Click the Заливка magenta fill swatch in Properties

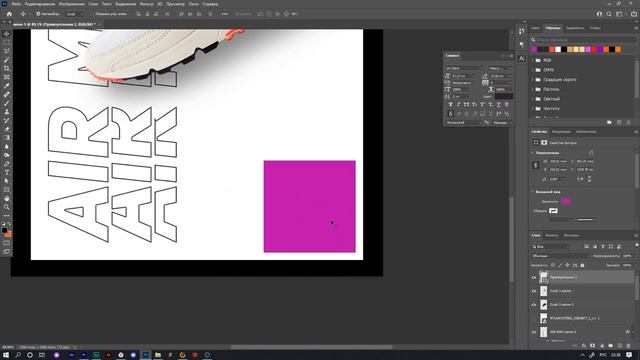(x=566, y=201)
